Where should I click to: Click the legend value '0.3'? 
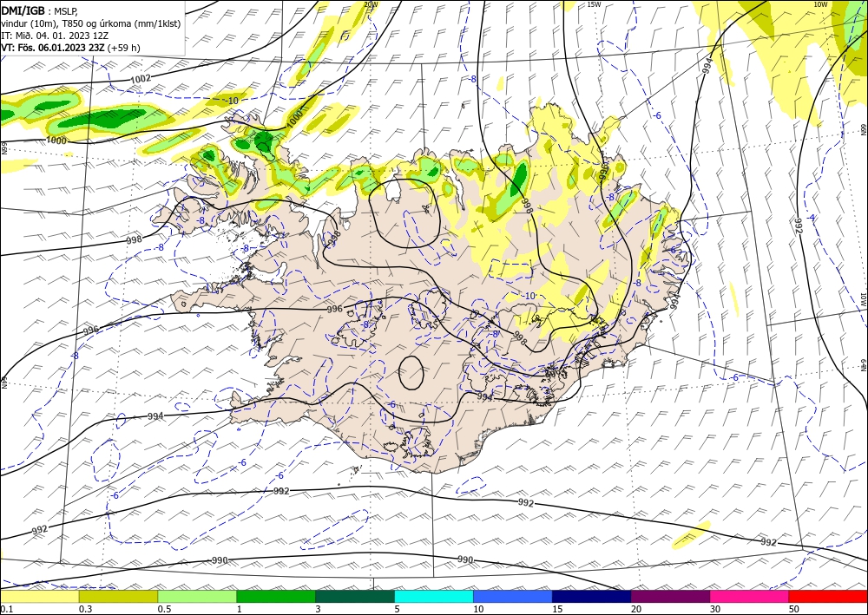85,609
